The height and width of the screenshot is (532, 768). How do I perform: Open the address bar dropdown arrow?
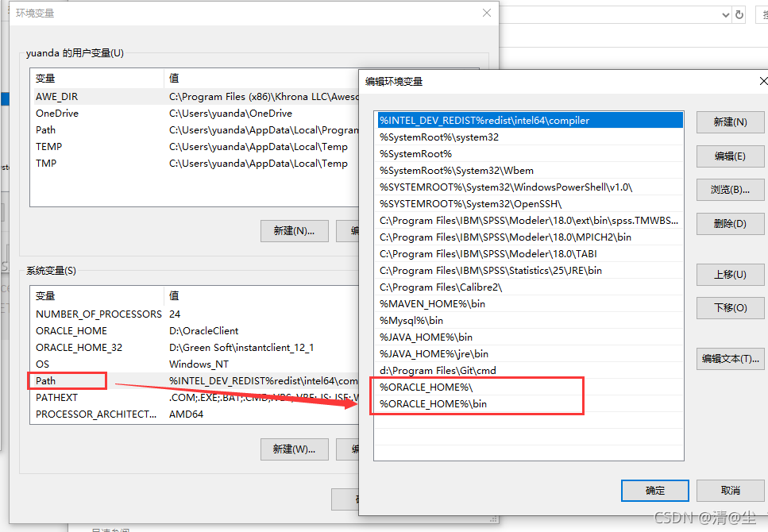(726, 15)
